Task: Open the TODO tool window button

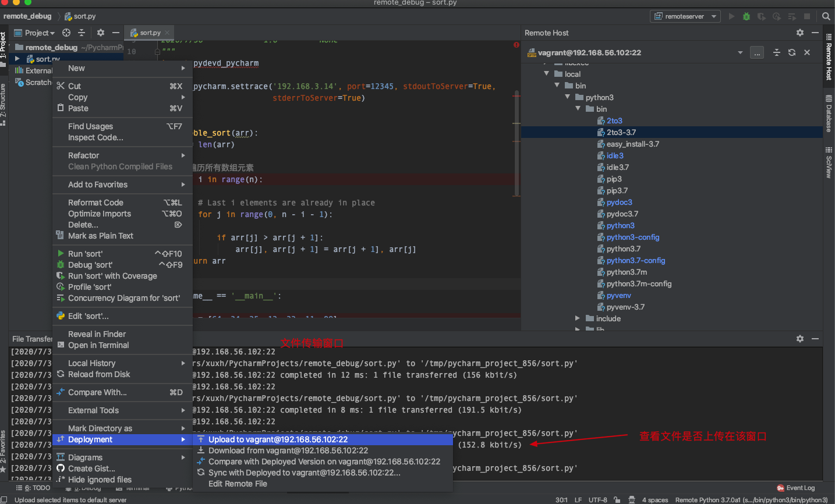Action: point(33,488)
